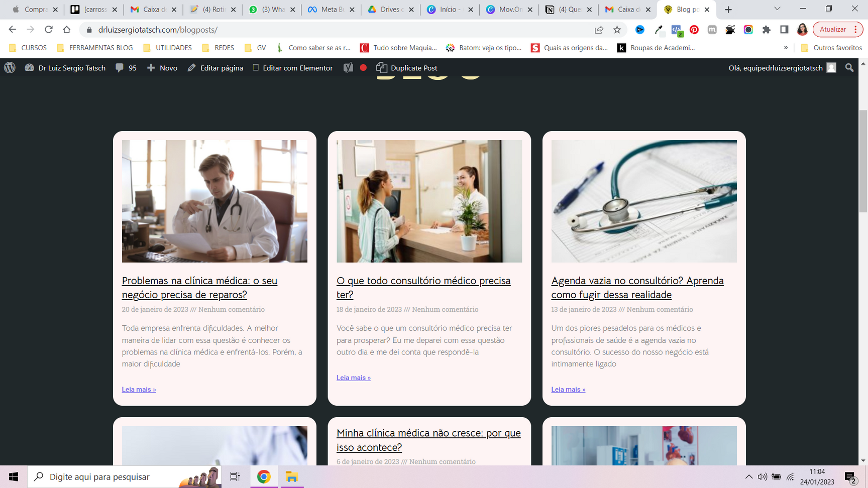Expand the hidden bookmarks chevron
The height and width of the screenshot is (488, 868).
coord(786,48)
